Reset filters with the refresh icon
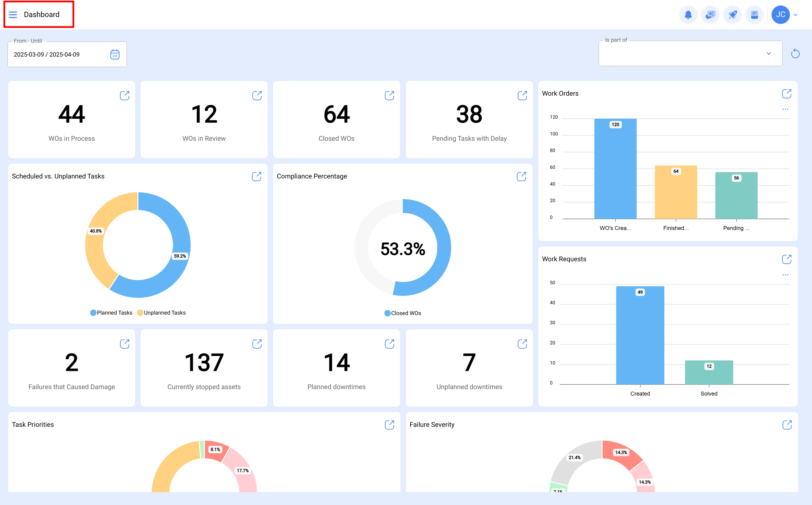This screenshot has height=505, width=812. click(795, 53)
